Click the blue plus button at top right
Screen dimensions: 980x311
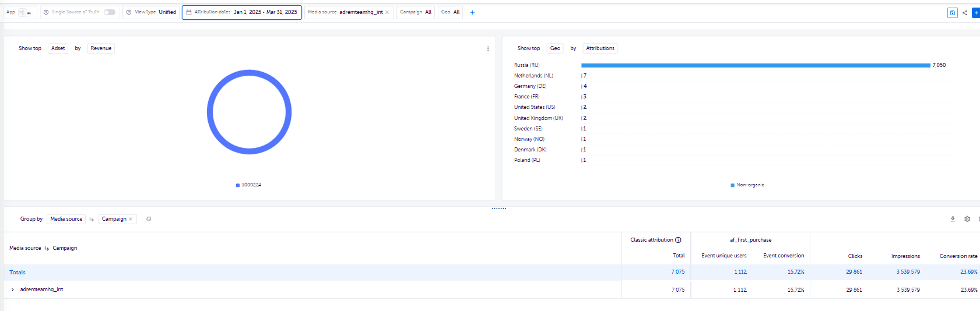pos(976,13)
